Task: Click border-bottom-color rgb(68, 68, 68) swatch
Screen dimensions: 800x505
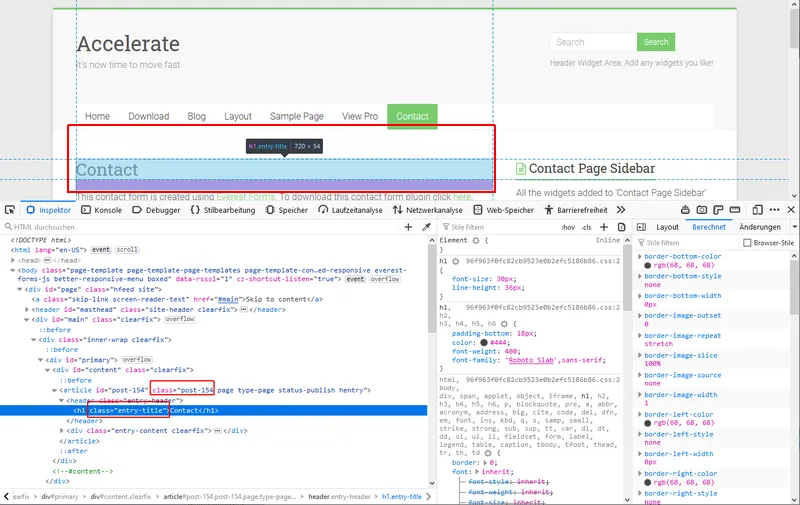Action: pyautogui.click(x=647, y=265)
